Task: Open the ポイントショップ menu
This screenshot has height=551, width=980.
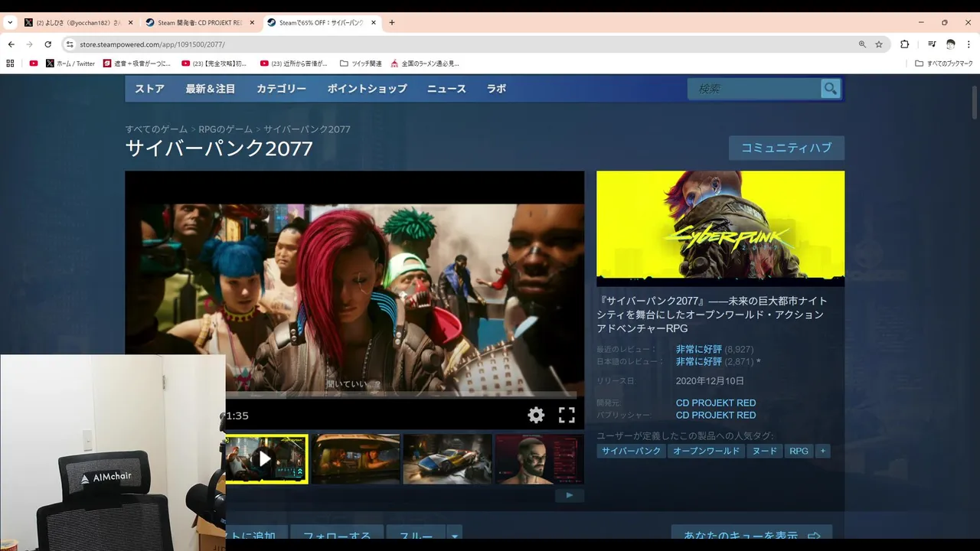Action: (367, 89)
